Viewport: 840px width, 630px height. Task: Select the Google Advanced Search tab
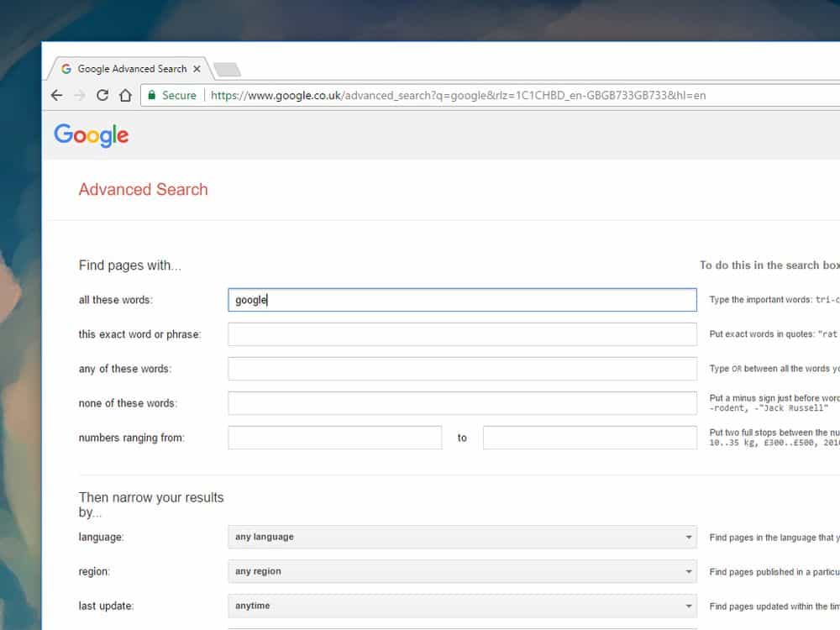click(x=126, y=69)
